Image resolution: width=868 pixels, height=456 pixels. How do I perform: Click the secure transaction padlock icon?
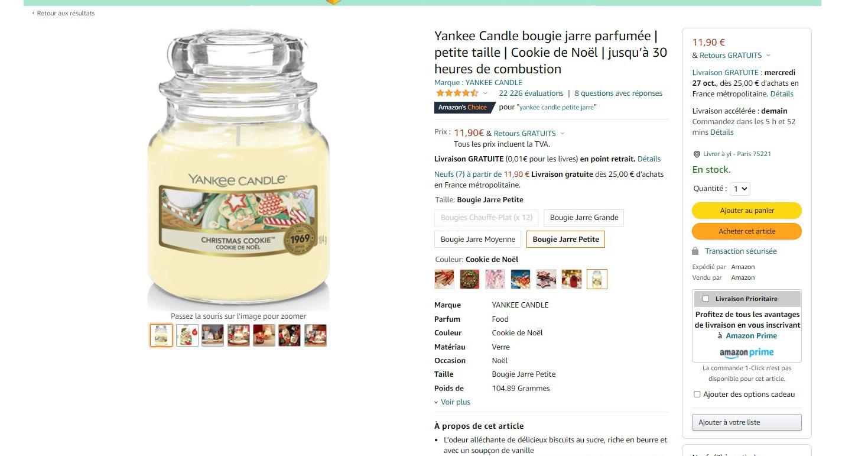click(x=695, y=251)
